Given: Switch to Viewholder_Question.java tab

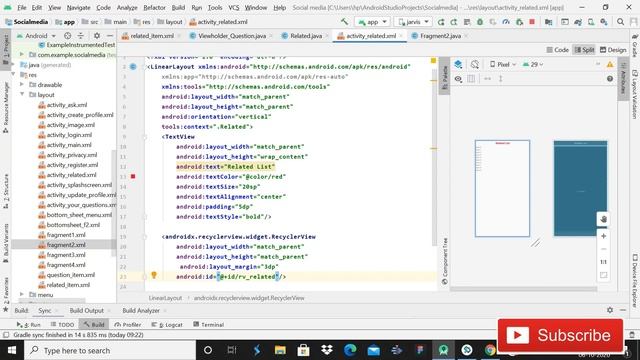Looking at the screenshot, I should click(x=231, y=36).
